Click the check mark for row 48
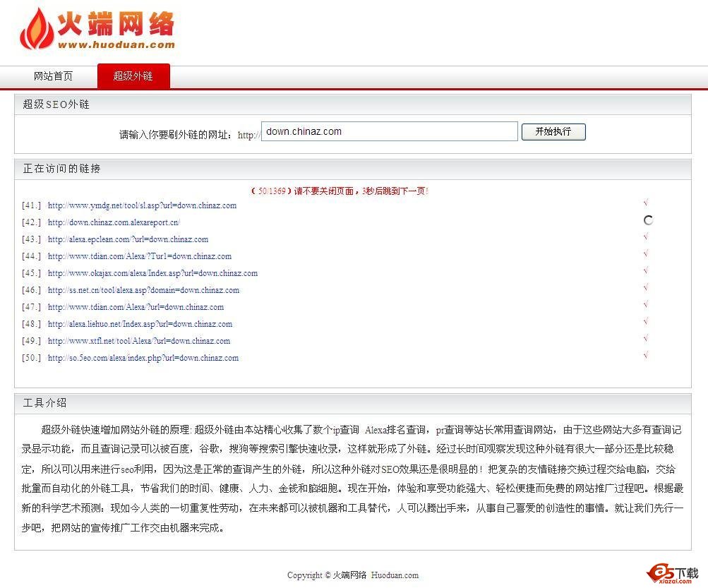 coord(646,321)
